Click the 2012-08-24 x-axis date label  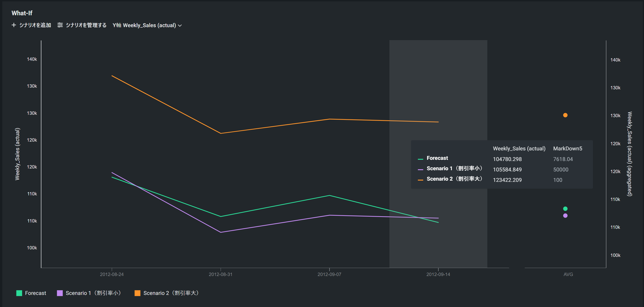tap(112, 274)
